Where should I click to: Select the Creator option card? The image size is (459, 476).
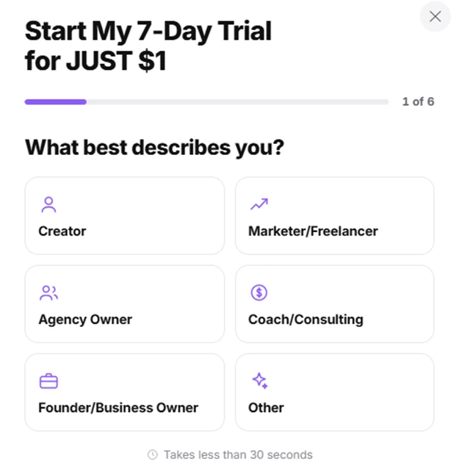(x=125, y=216)
